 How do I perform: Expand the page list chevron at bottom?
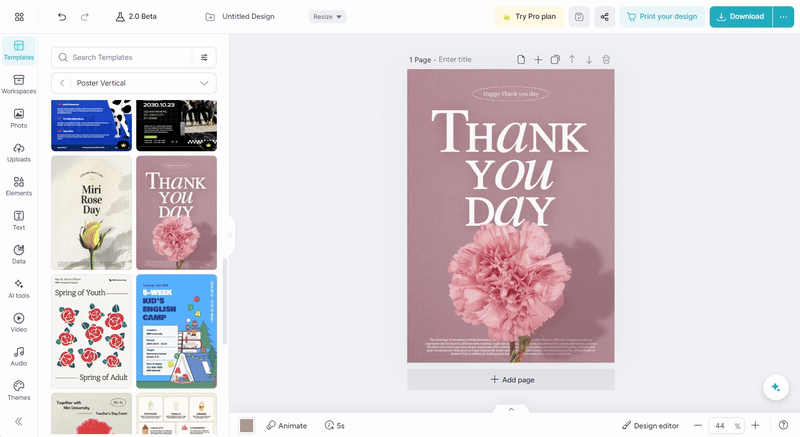tap(511, 409)
